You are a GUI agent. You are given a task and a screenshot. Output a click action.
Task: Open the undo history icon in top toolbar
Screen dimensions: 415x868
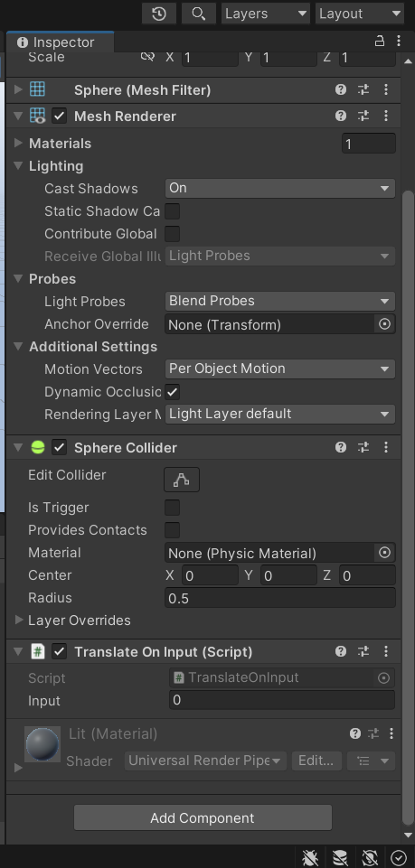tap(159, 14)
